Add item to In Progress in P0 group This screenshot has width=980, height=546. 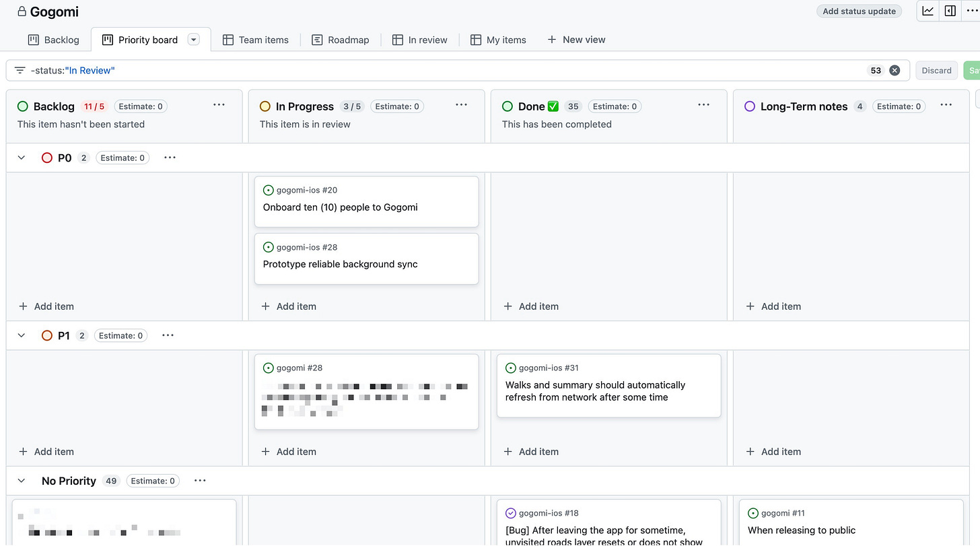tap(288, 306)
